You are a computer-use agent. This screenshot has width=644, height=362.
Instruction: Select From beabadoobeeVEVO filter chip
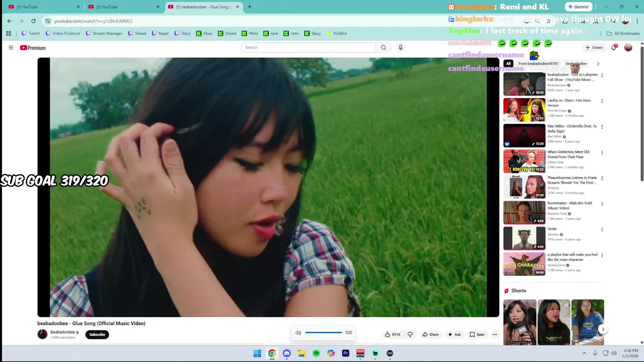click(x=538, y=64)
